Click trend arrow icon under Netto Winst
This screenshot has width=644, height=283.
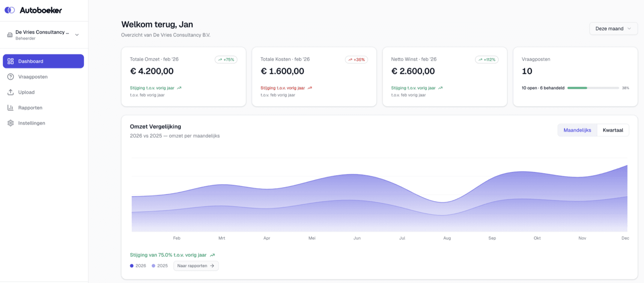pyautogui.click(x=440, y=88)
